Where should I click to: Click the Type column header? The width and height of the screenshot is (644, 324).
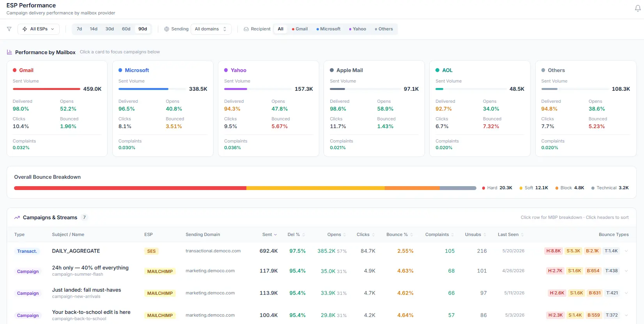pos(19,234)
